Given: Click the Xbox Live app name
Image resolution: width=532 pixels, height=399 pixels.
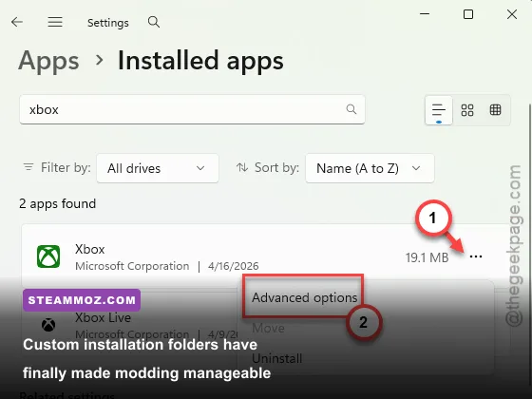Looking at the screenshot, I should click(103, 318).
